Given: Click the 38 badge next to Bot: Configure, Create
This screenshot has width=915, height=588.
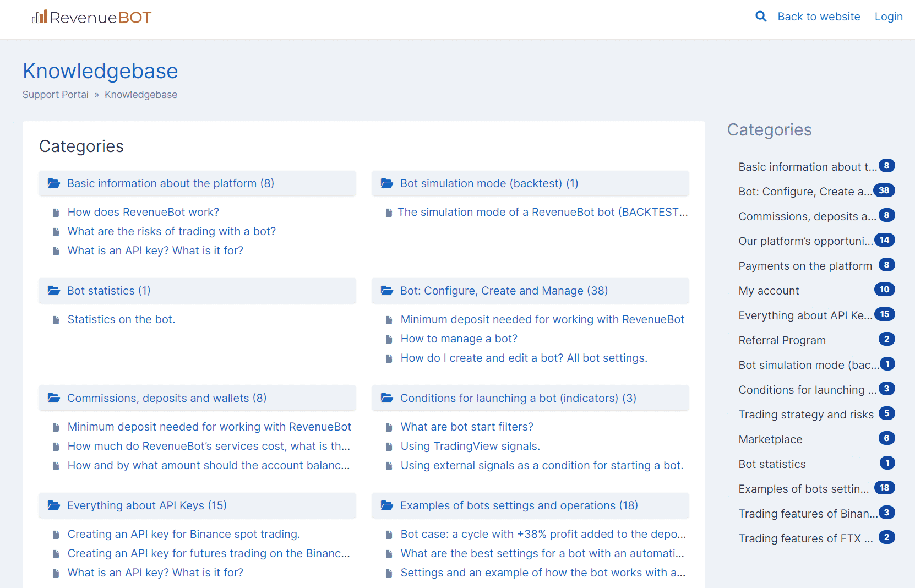Looking at the screenshot, I should click(884, 190).
